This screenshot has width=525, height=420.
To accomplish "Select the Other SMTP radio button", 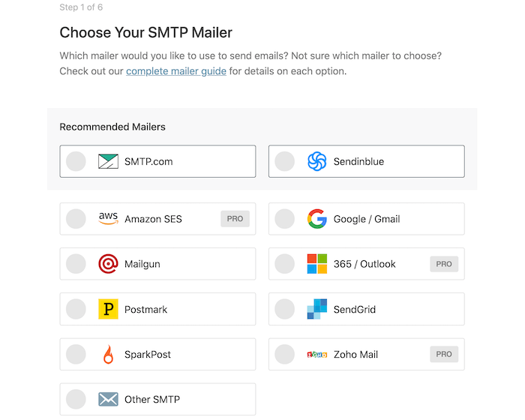I will click(x=76, y=399).
